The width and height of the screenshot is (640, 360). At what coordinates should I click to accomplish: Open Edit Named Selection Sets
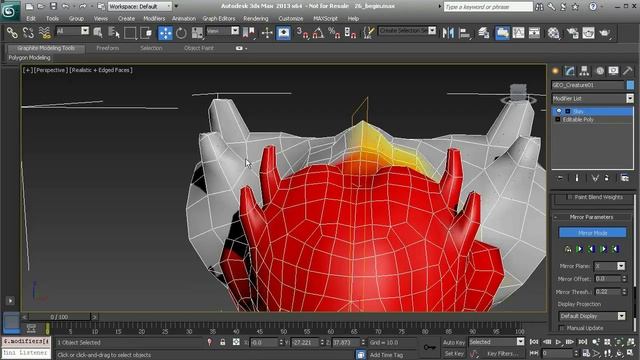(x=368, y=33)
